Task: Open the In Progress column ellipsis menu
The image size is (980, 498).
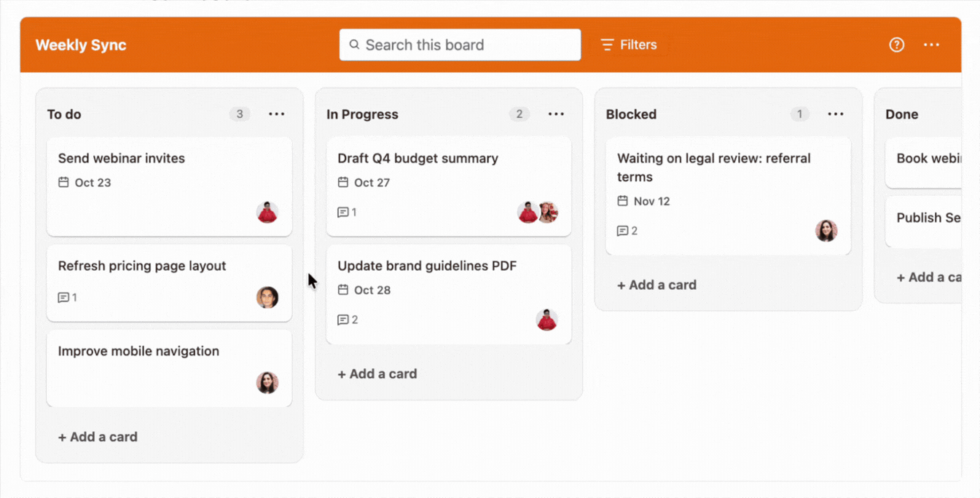Action: (556, 114)
